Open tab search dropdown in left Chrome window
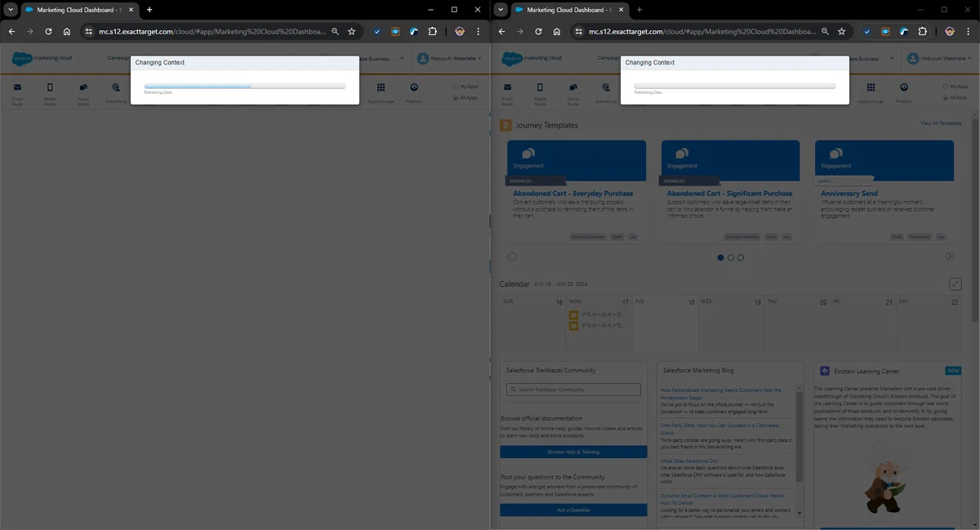Image resolution: width=980 pixels, height=530 pixels. [11, 10]
